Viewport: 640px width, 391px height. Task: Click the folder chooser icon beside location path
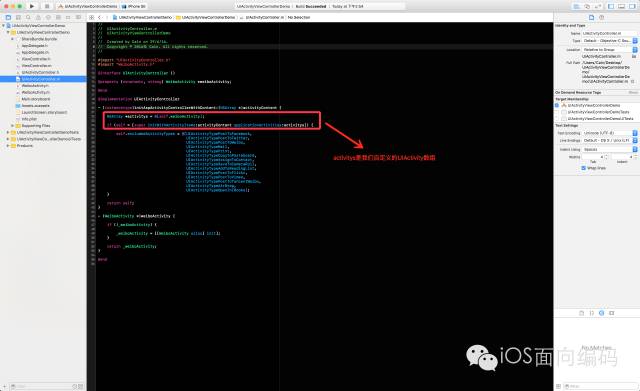634,56
